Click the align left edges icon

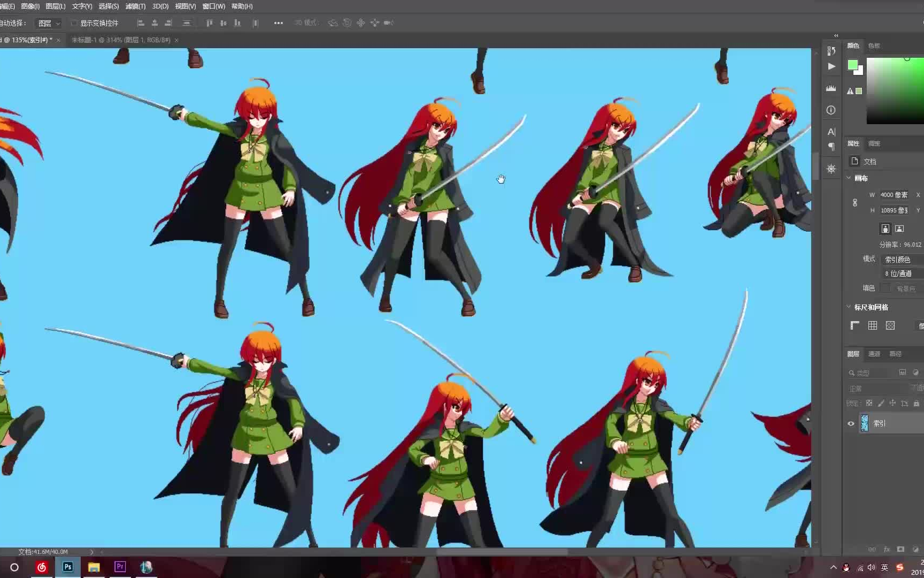(141, 23)
